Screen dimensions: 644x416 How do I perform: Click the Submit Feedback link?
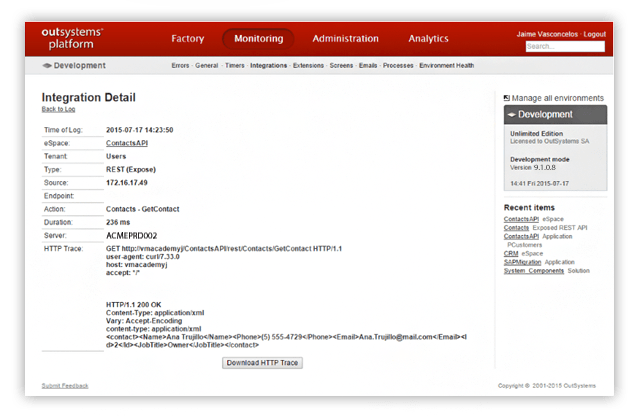click(65, 386)
